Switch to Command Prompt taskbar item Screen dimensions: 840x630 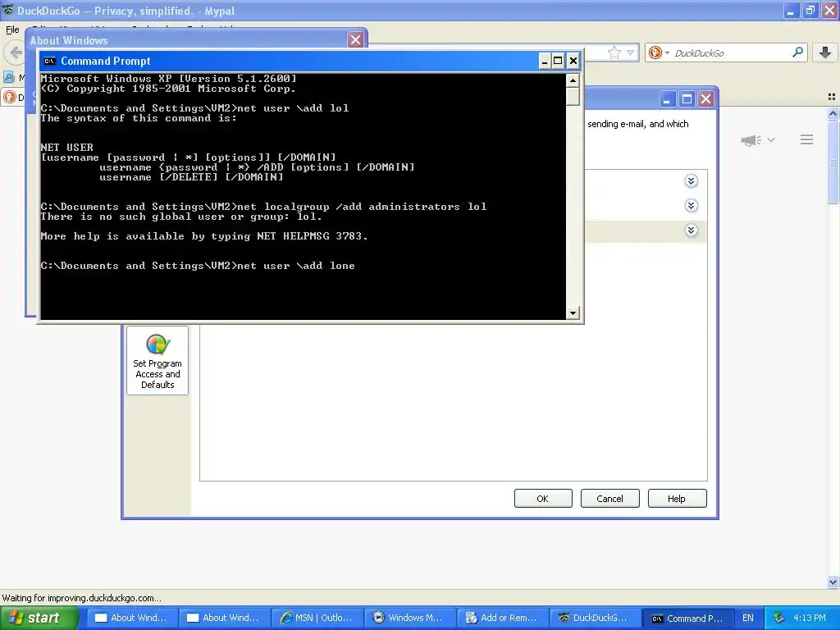tap(687, 618)
